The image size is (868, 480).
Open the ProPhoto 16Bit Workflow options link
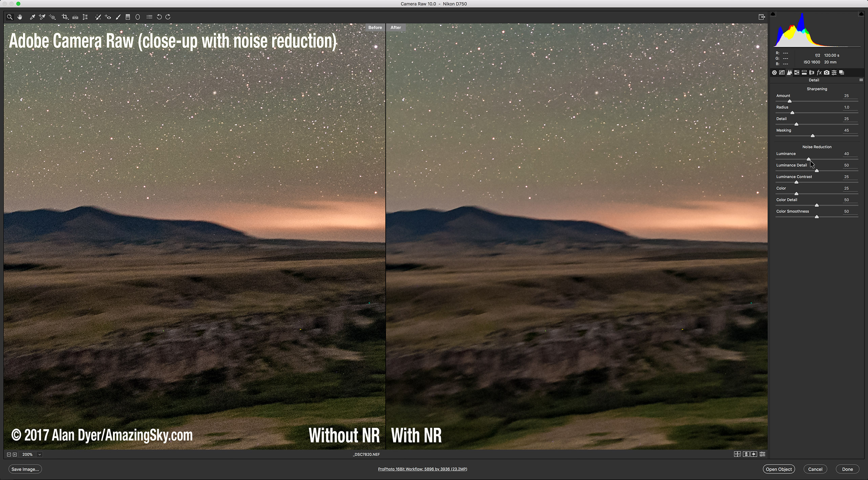pos(422,469)
